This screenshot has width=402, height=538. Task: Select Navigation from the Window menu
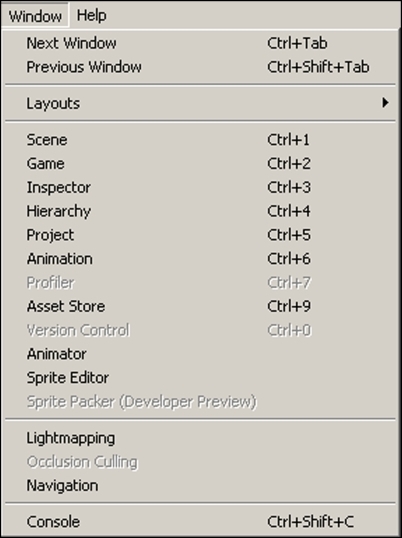[200, 486]
